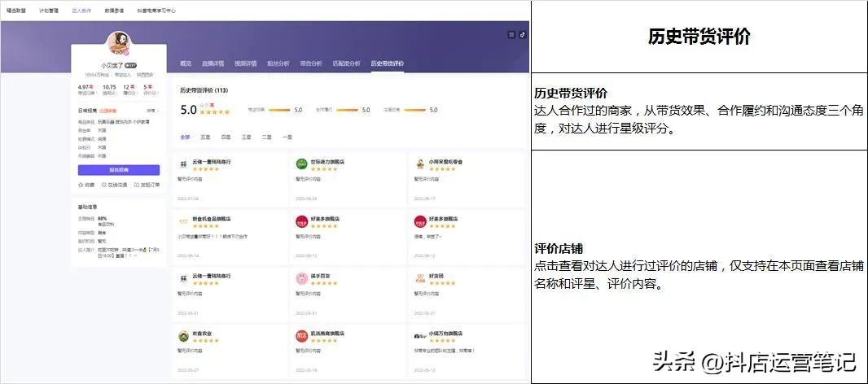
Task: Click the 小阿呆爱吃零食 shop logo
Action: pyautogui.click(x=420, y=164)
